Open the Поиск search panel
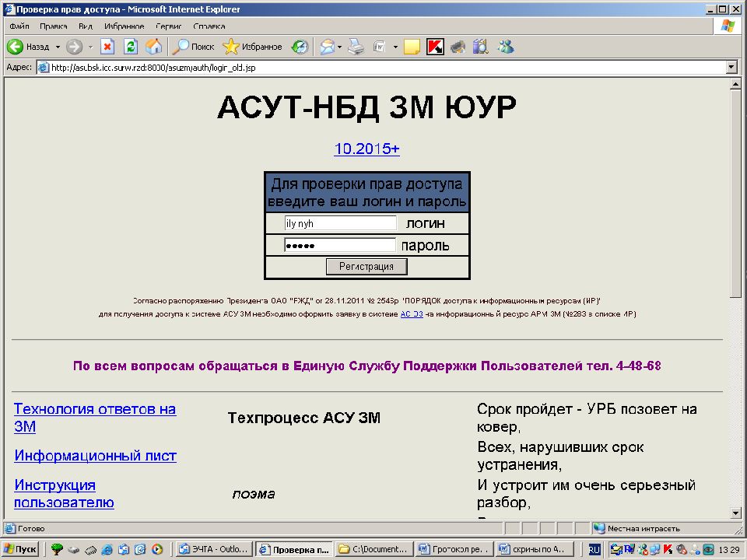 pyautogui.click(x=193, y=47)
